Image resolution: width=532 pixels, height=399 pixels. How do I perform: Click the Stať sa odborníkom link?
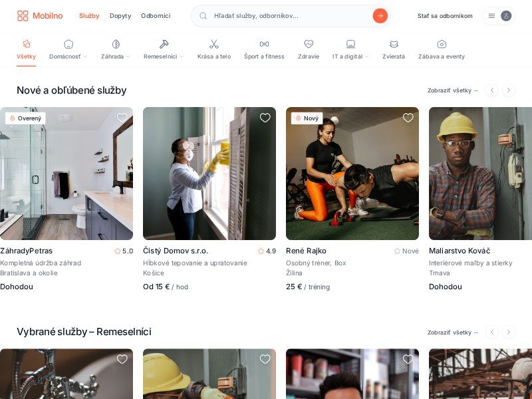[445, 16]
